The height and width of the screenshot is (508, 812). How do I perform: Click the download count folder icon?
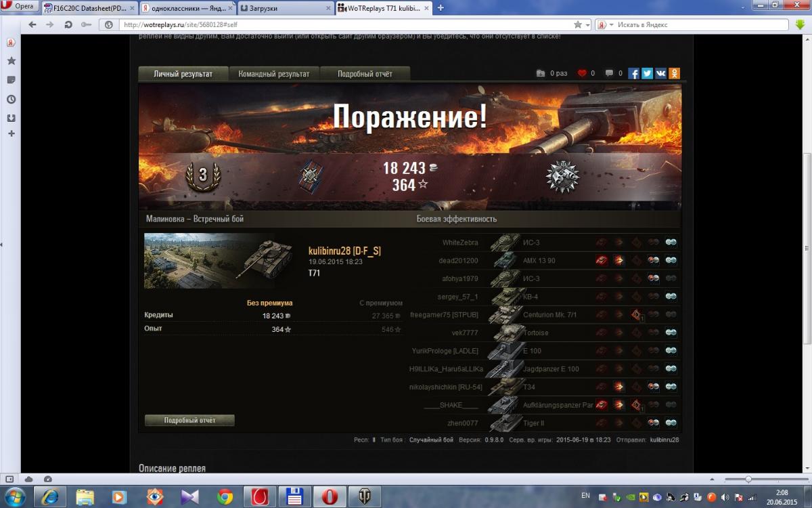540,73
